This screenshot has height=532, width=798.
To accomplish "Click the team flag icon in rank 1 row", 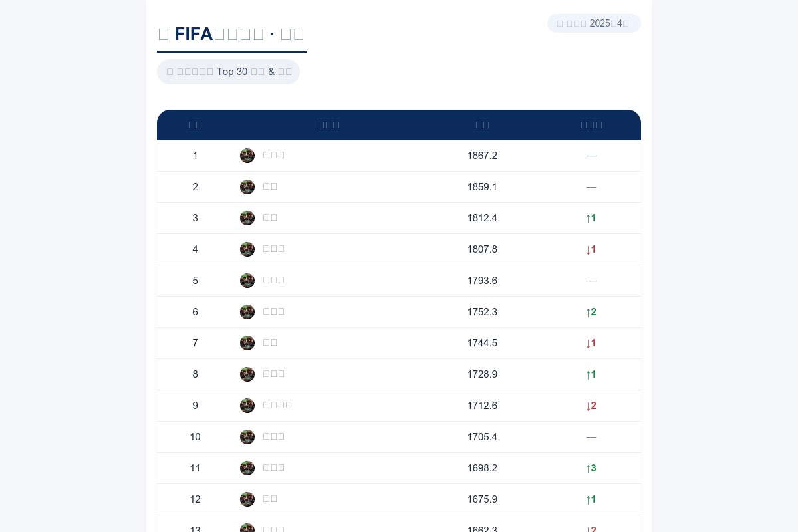I will pos(247,156).
